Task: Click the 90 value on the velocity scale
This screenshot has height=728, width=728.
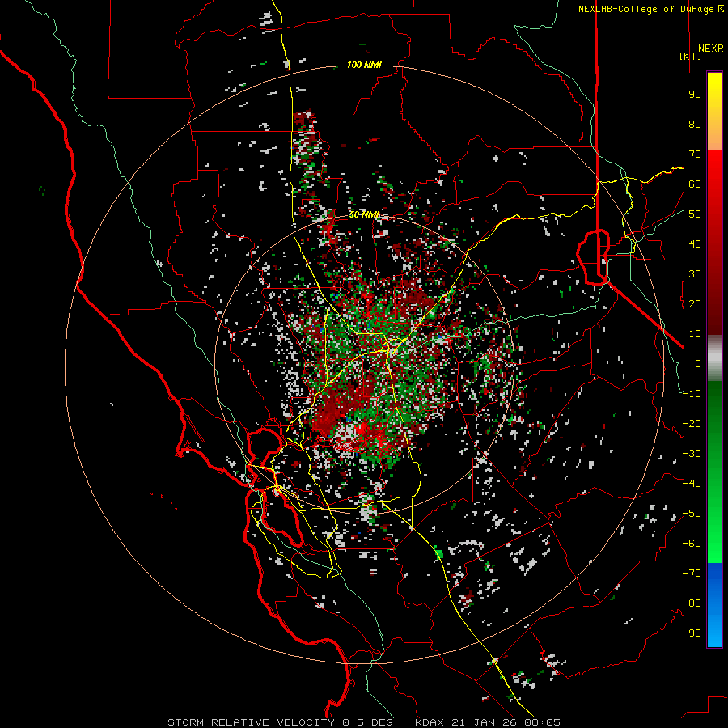Action: pyautogui.click(x=695, y=95)
